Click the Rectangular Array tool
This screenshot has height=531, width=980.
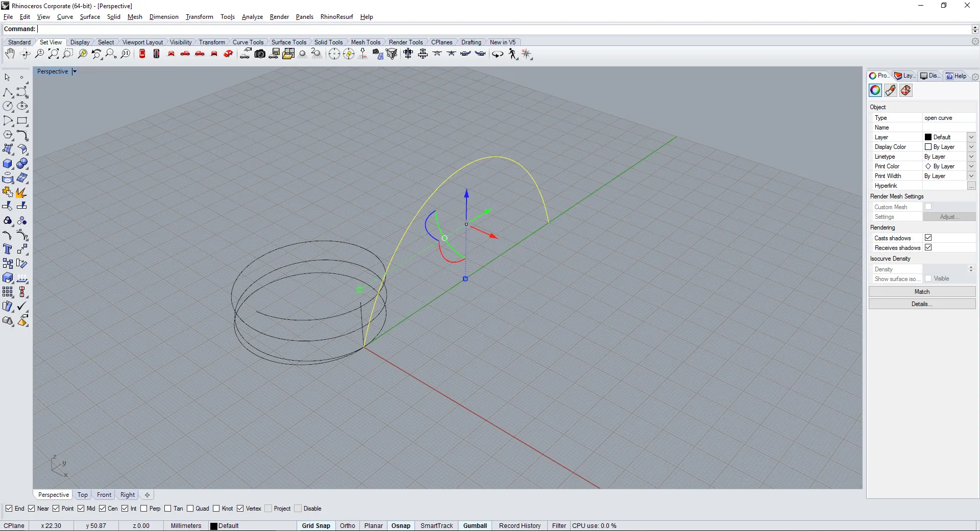click(8, 292)
